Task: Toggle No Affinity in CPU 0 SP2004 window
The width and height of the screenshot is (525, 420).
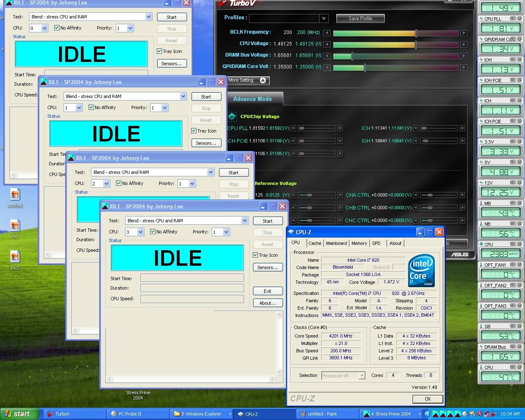Action: [x=57, y=28]
